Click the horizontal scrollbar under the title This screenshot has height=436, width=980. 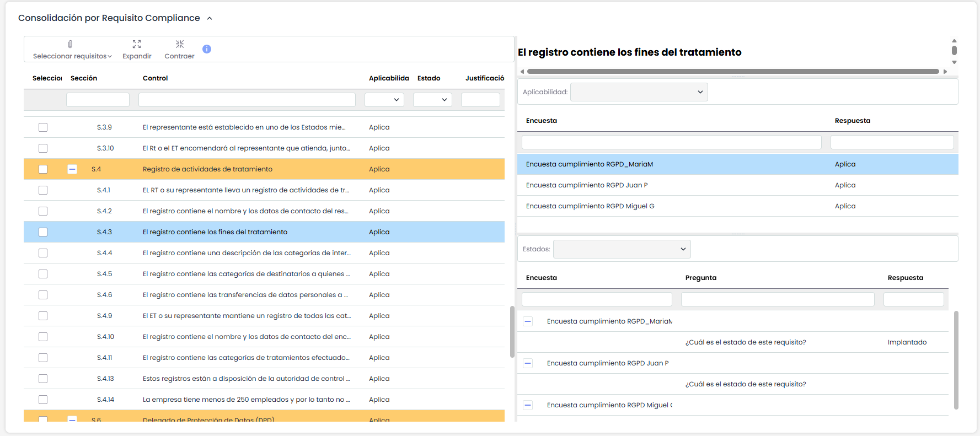pyautogui.click(x=732, y=71)
